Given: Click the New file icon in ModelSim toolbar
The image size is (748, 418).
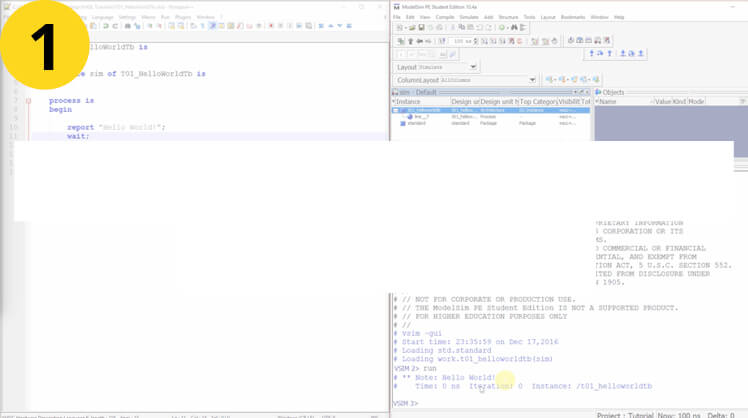Looking at the screenshot, I should coord(399,27).
